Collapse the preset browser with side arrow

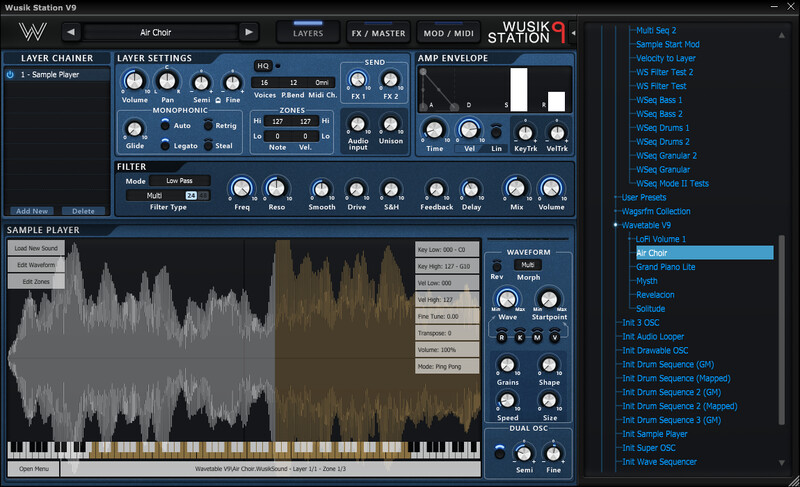(573, 33)
